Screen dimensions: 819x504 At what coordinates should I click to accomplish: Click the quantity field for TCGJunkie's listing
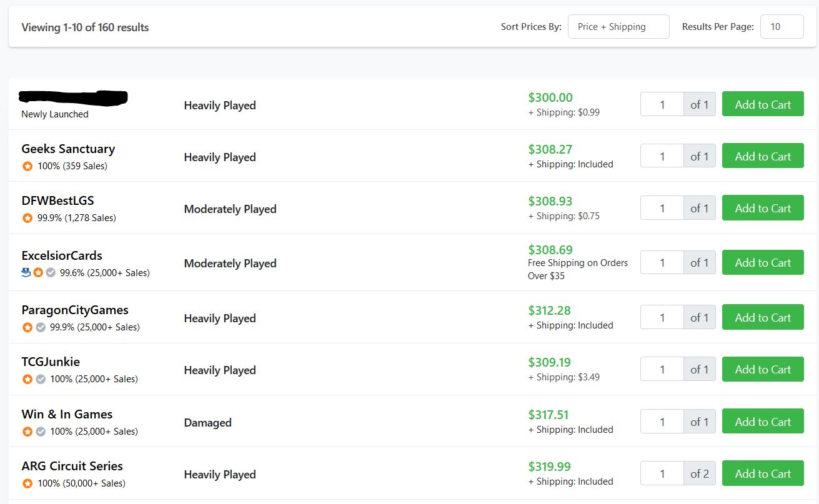[662, 370]
